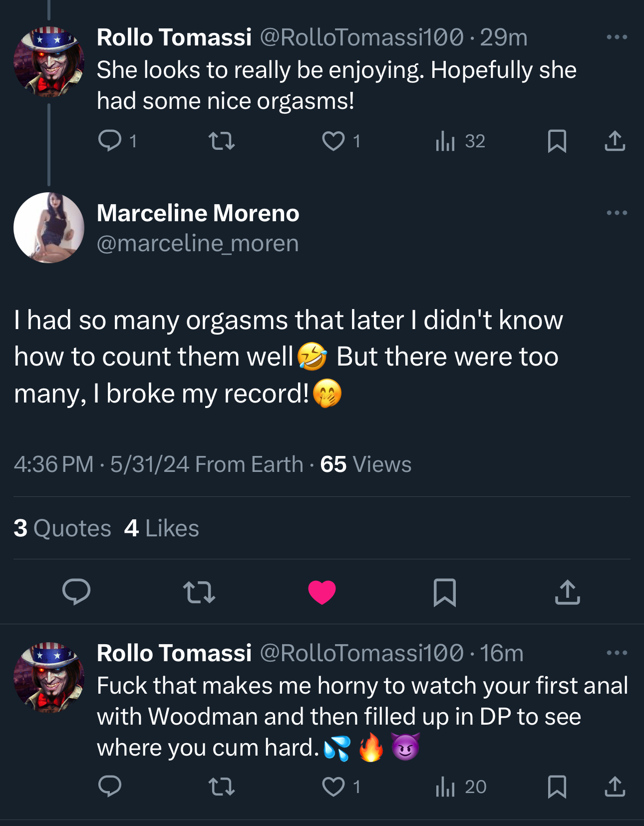View the 4 Likes list
The image size is (644, 826).
[162, 528]
